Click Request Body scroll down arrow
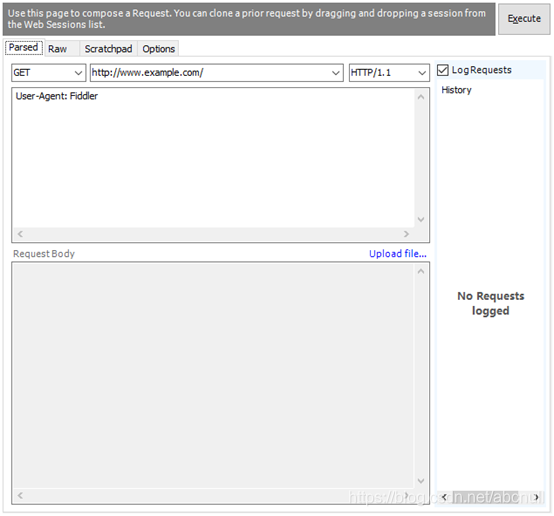The width and height of the screenshot is (554, 516). [x=421, y=481]
